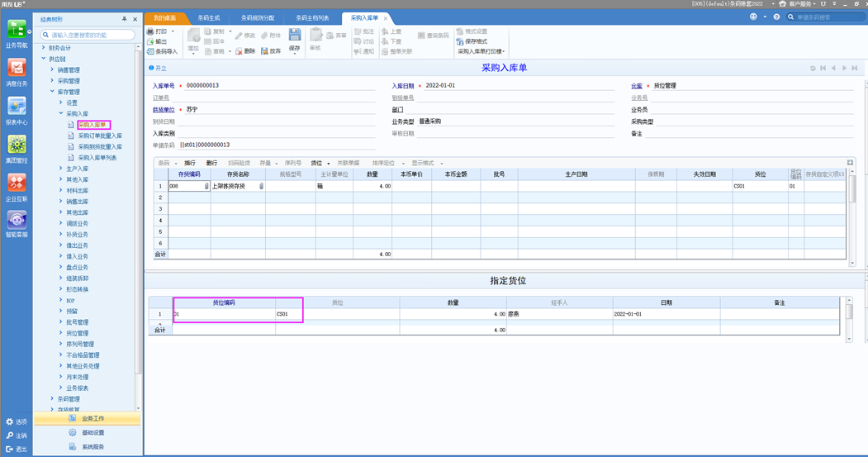Screen dimensions: 868x457
Task: Switch to the 条码主档列表 tab
Action: click(312, 17)
